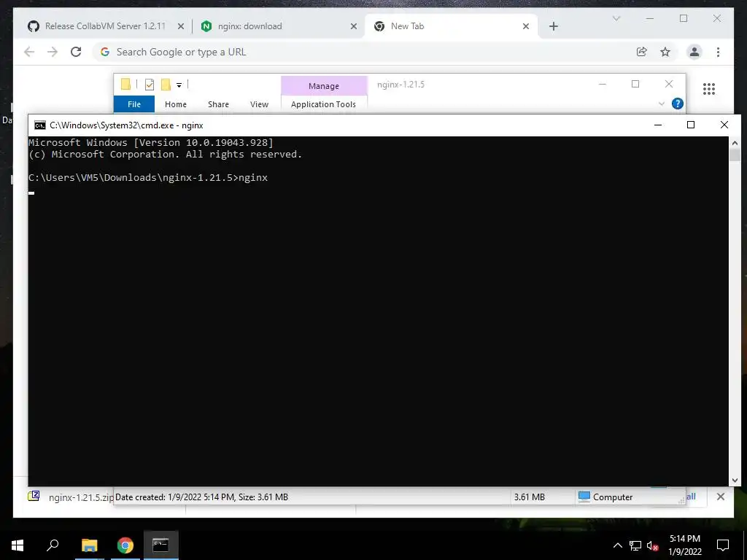The image size is (747, 560).
Task: Open the Share ribbon tab in Explorer
Action: point(218,104)
